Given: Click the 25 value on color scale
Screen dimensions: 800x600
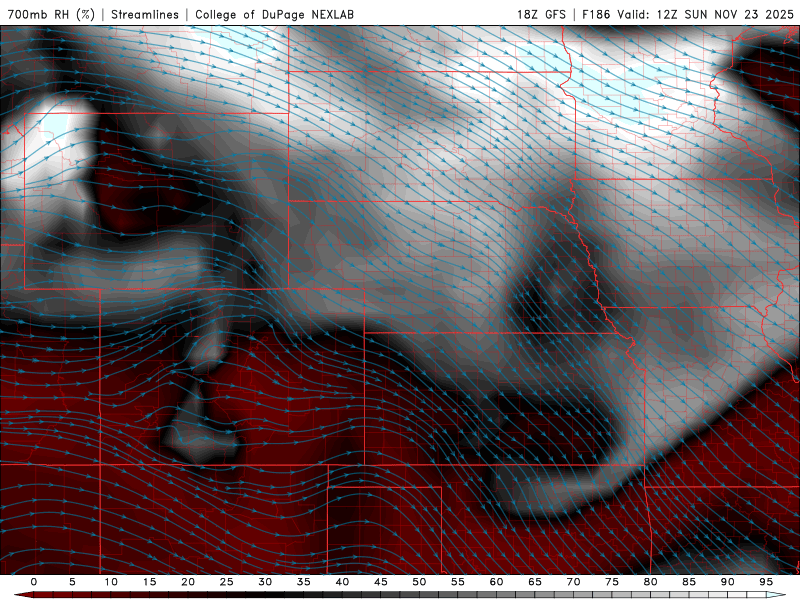Looking at the screenshot, I should coord(227,582).
